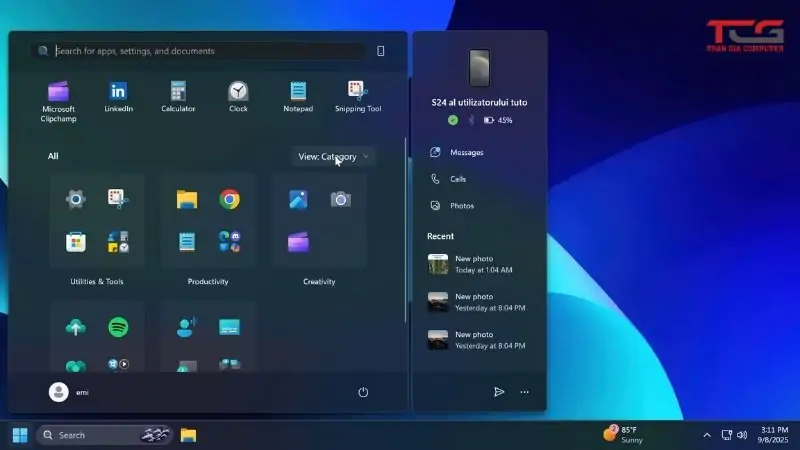Image resolution: width=800 pixels, height=450 pixels.
Task: Click the All apps heading
Action: pyautogui.click(x=53, y=156)
